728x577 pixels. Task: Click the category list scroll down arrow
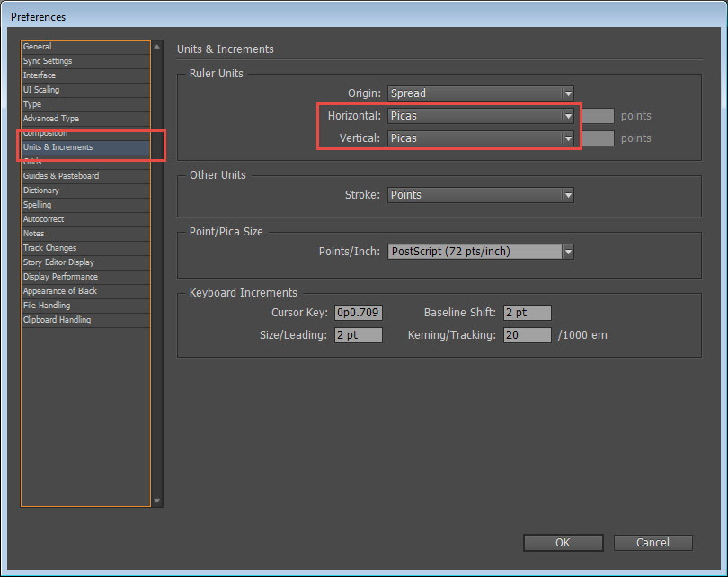point(157,501)
